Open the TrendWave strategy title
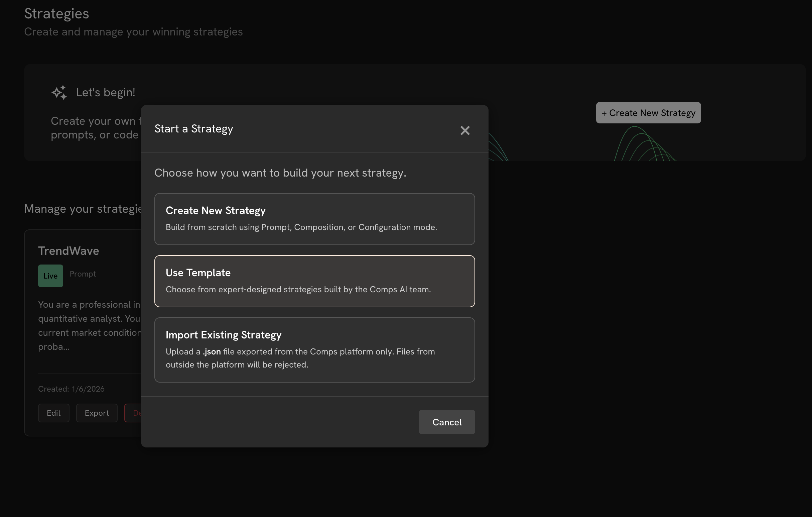Image resolution: width=812 pixels, height=517 pixels. (x=69, y=251)
